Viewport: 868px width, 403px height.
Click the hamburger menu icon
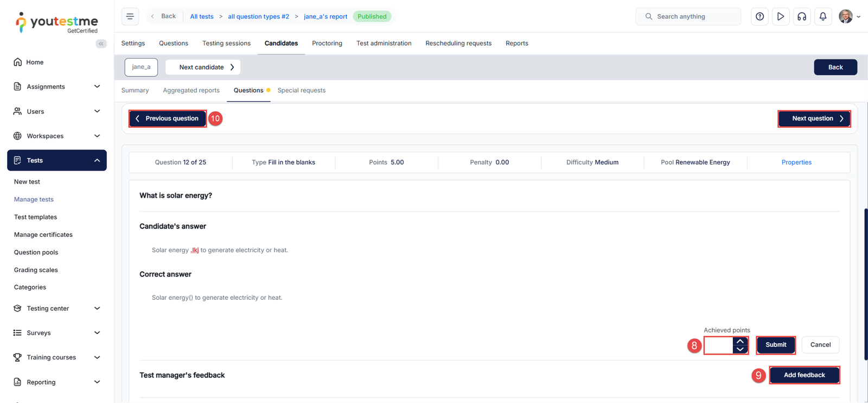click(130, 16)
